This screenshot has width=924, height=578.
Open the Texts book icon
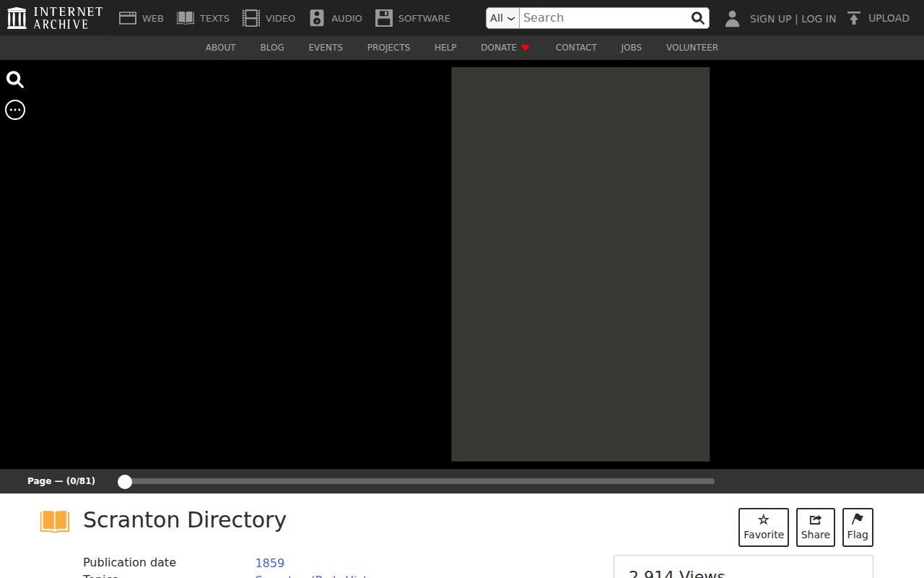point(186,18)
